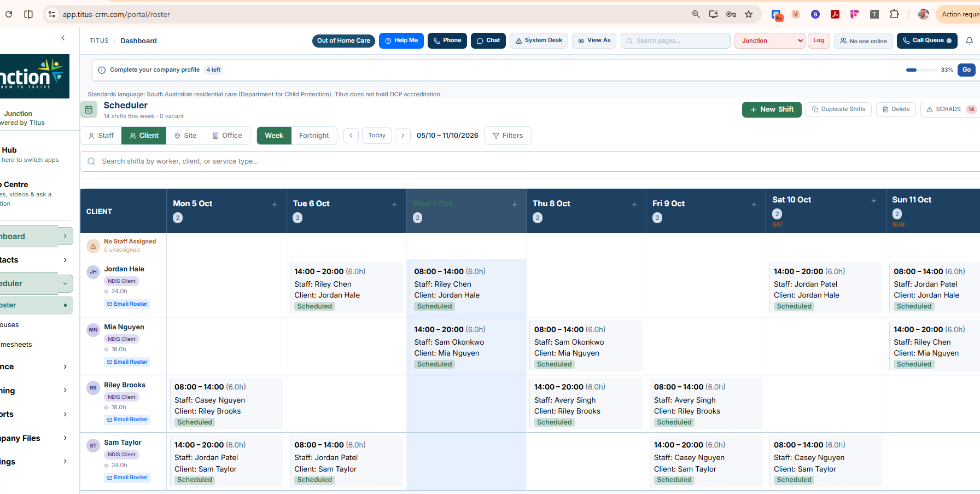
Task: Click the company profile progress bar
Action: [x=921, y=70]
